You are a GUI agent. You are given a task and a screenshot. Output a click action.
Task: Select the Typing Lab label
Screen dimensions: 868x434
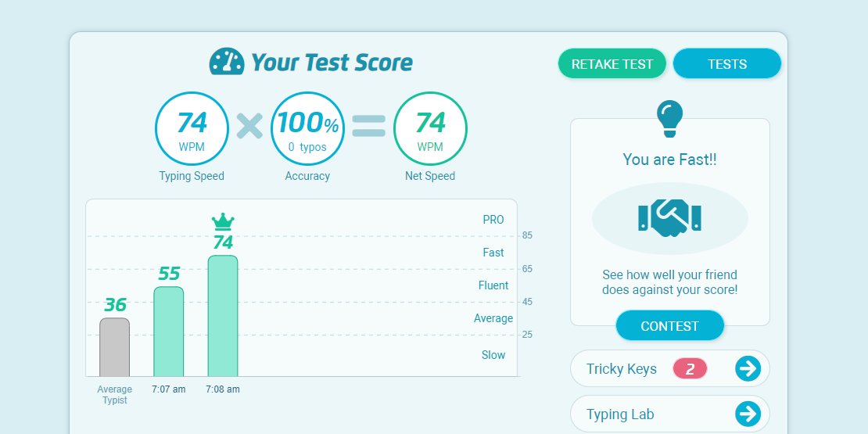(620, 414)
